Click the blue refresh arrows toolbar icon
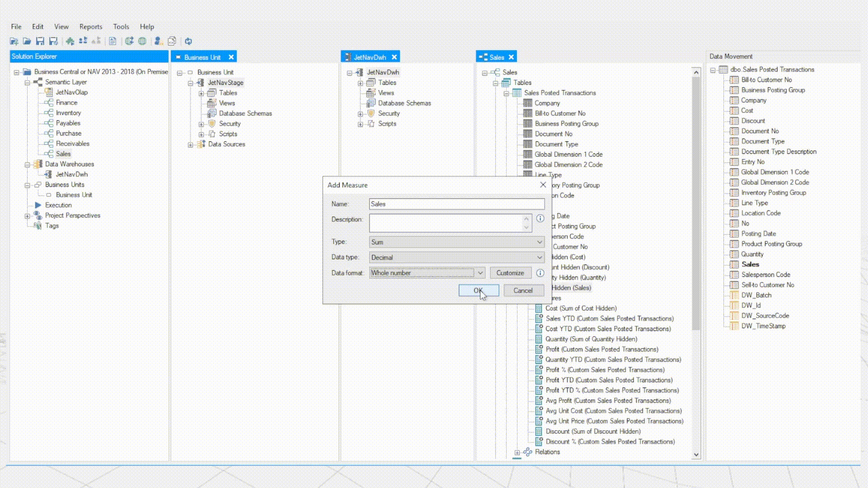Screen dimensions: 868x488 point(189,41)
